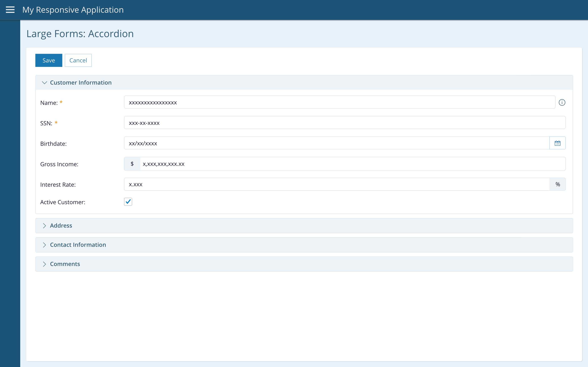Collapse the Customer Information chevron
Viewport: 588px width, 367px height.
tap(45, 82)
